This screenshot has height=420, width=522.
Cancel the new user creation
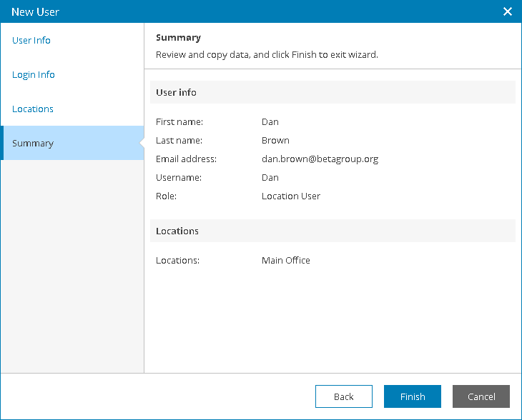481,396
